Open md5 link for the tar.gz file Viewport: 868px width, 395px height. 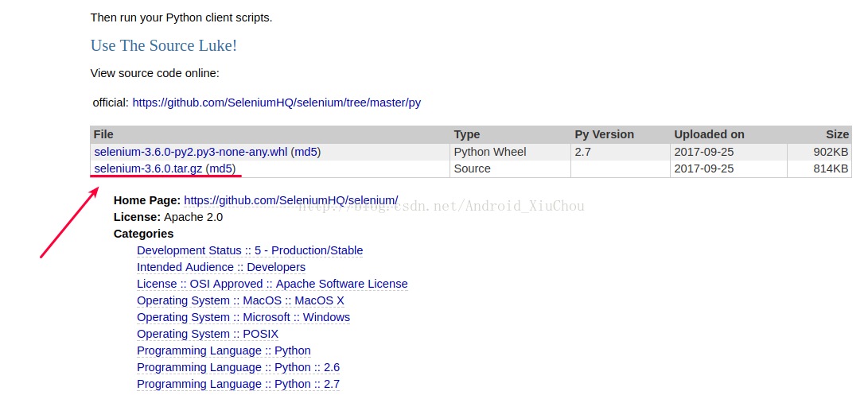(x=220, y=168)
